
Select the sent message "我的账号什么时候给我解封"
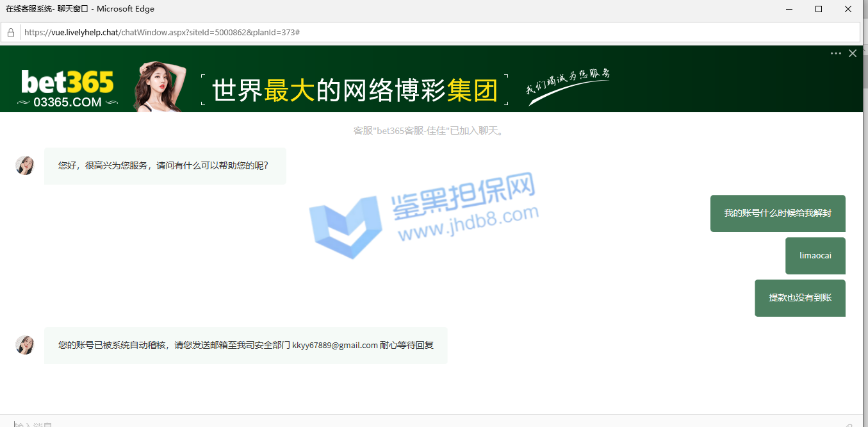pyautogui.click(x=778, y=213)
